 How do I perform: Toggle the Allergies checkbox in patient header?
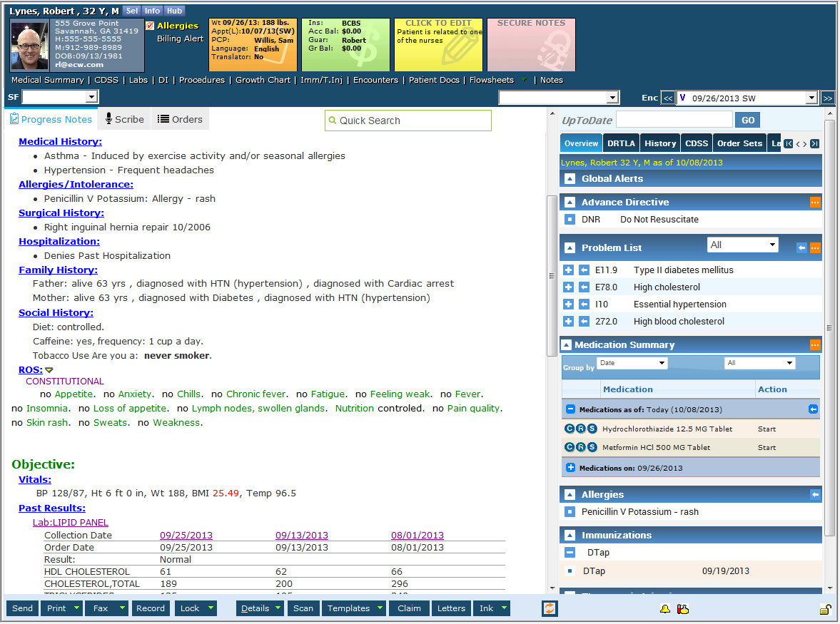(150, 26)
